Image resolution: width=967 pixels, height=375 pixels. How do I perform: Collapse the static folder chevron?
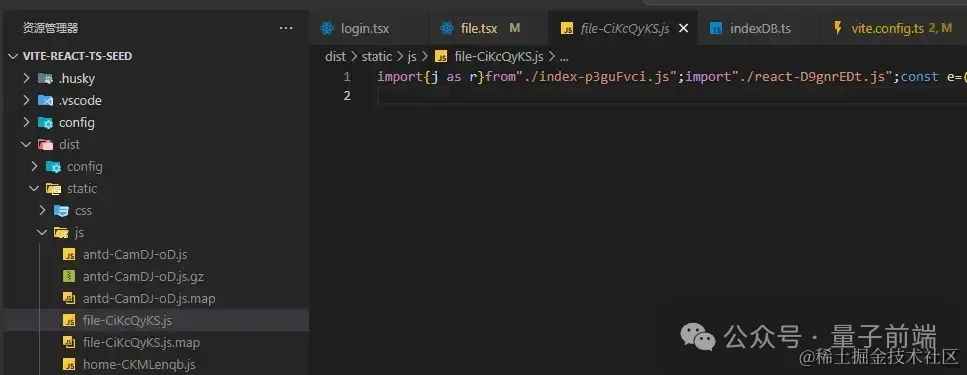point(35,189)
